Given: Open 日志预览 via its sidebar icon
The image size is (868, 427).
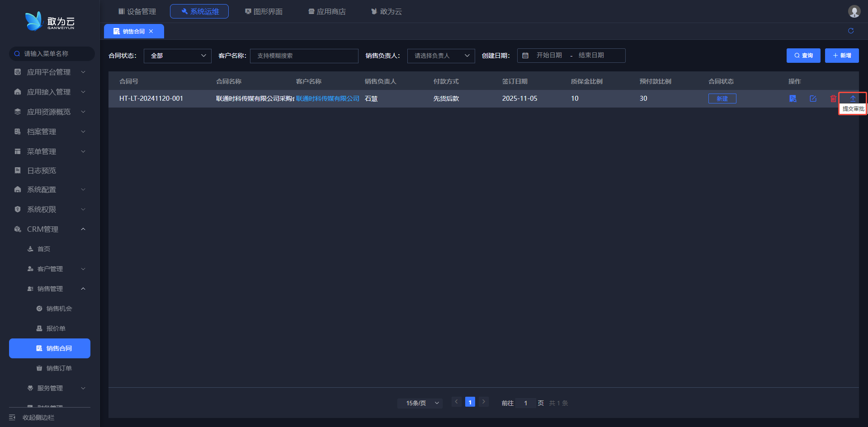Looking at the screenshot, I should [x=18, y=170].
